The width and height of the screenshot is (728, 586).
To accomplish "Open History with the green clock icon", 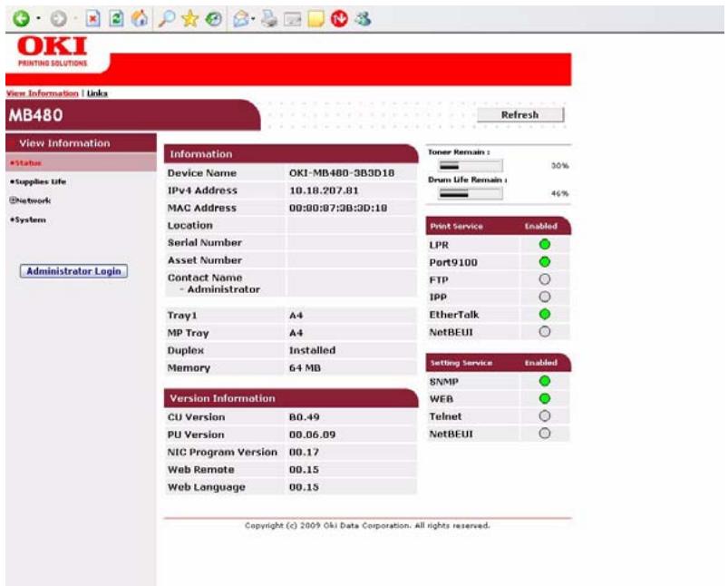I will point(214,18).
